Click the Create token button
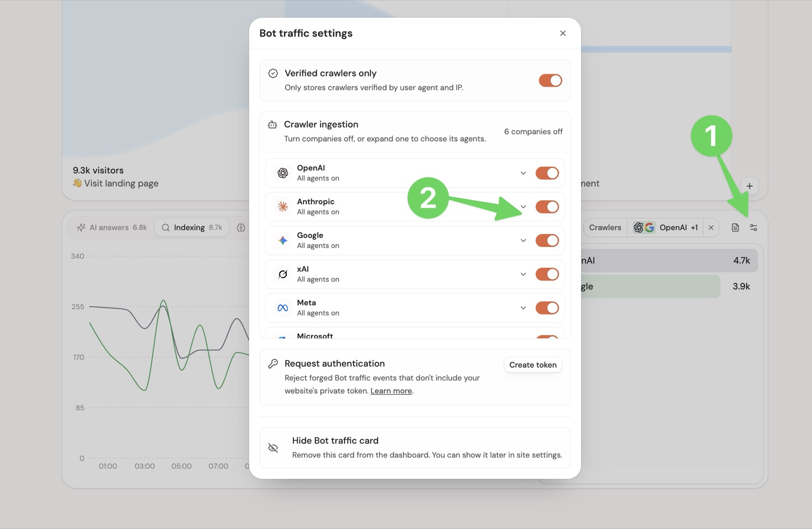812x529 pixels. point(533,365)
